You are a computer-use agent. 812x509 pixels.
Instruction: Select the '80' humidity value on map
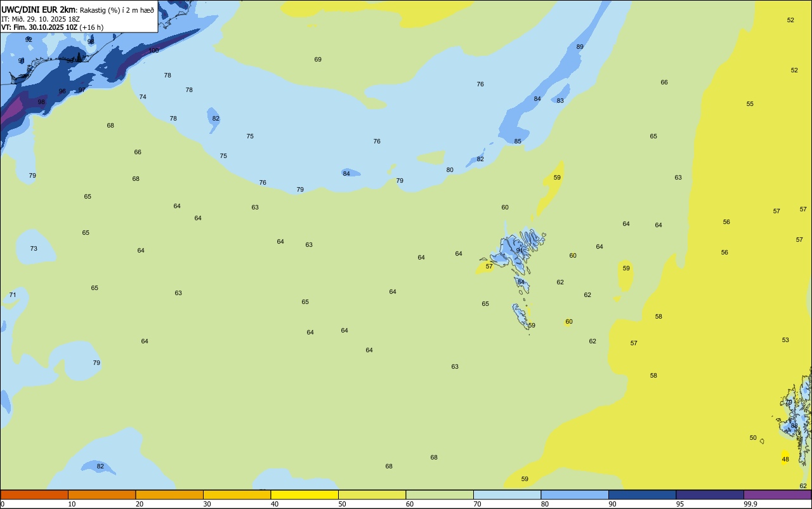point(450,170)
